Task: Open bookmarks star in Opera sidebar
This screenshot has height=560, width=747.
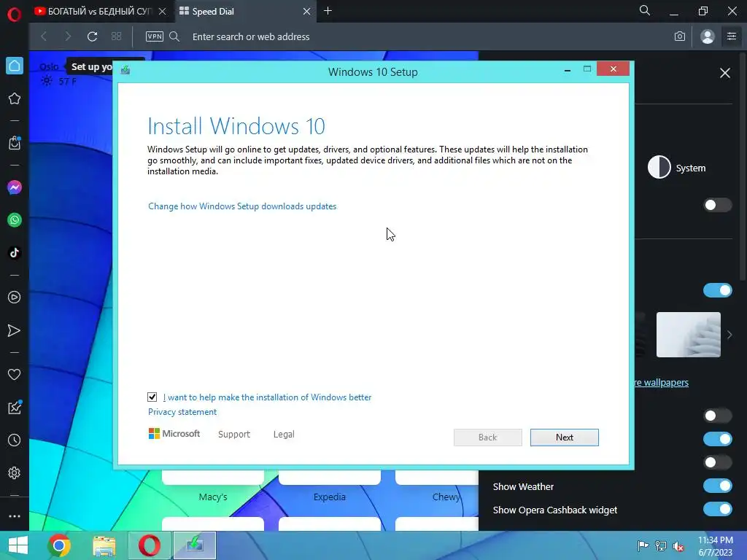Action: (15, 98)
